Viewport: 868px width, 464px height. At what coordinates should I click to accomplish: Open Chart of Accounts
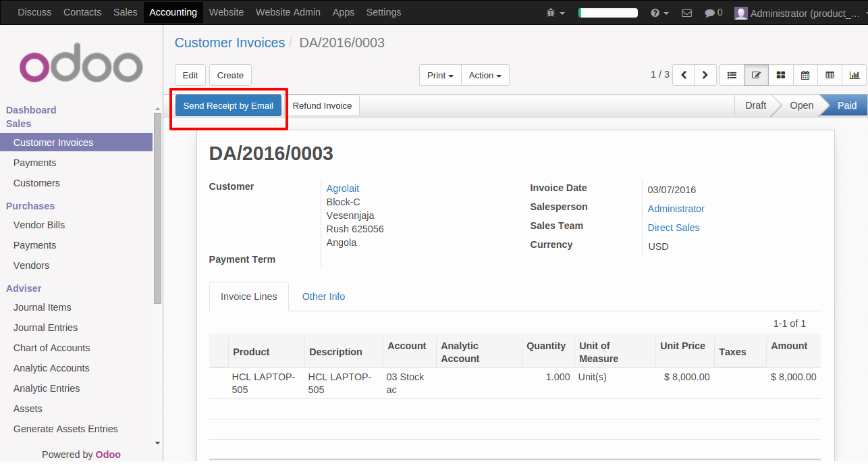52,348
